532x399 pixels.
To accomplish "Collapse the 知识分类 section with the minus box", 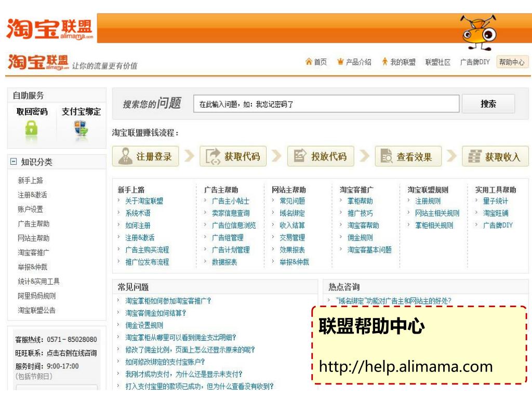I will (13, 162).
